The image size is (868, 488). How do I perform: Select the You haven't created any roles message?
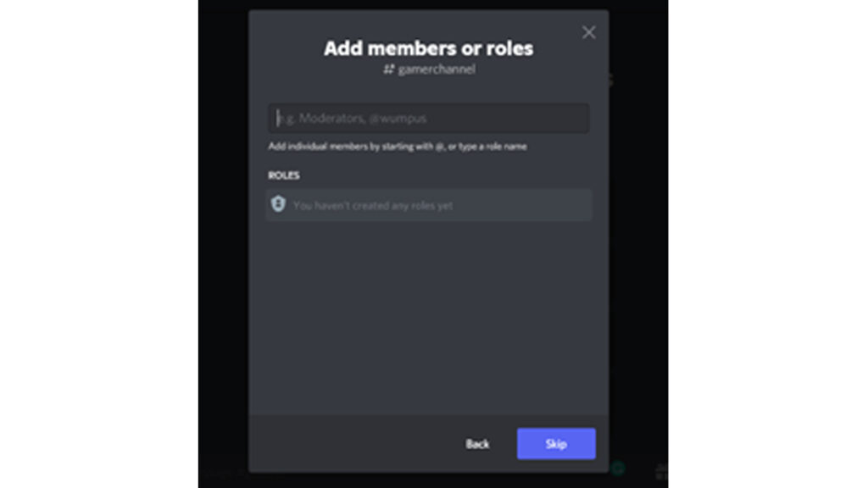(x=375, y=205)
